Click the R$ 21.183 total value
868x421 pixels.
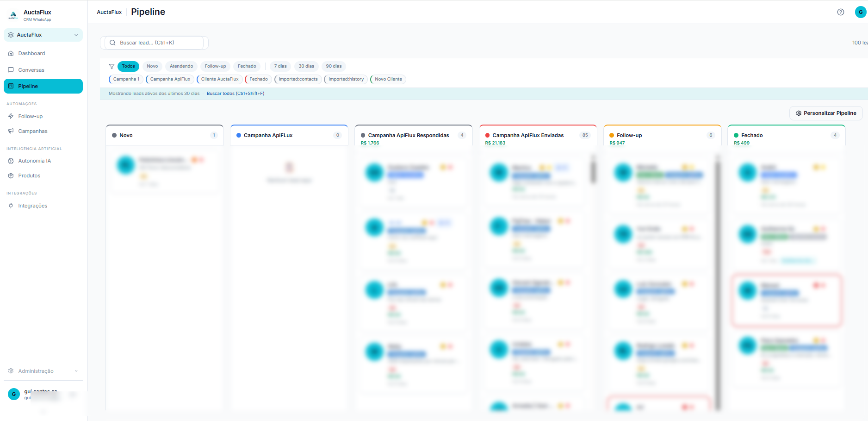(x=495, y=143)
